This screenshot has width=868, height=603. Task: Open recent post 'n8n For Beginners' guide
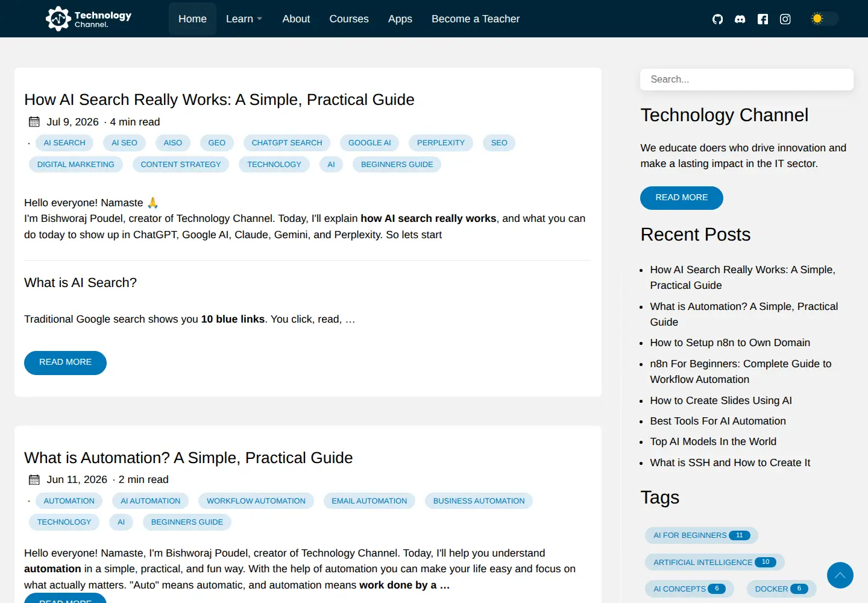(x=741, y=371)
